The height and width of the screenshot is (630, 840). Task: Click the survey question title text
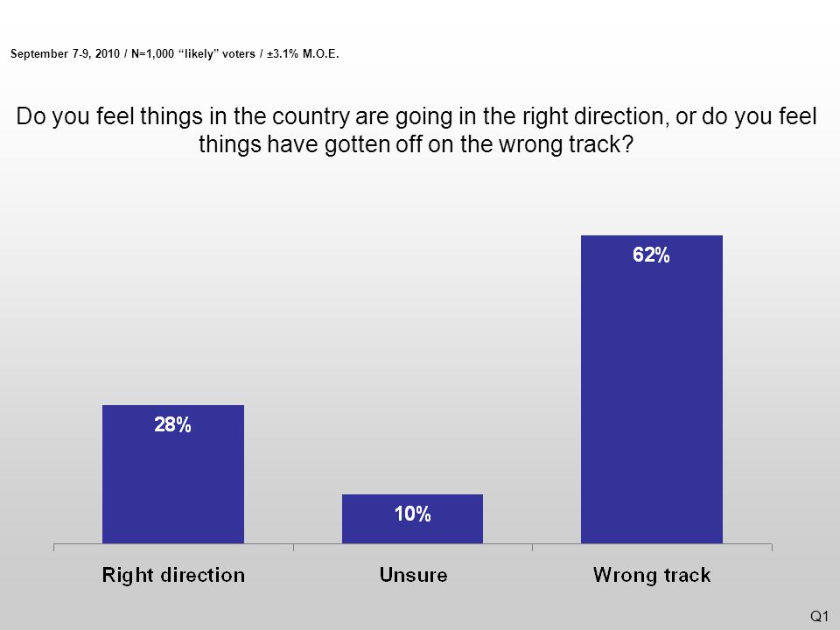click(x=416, y=130)
